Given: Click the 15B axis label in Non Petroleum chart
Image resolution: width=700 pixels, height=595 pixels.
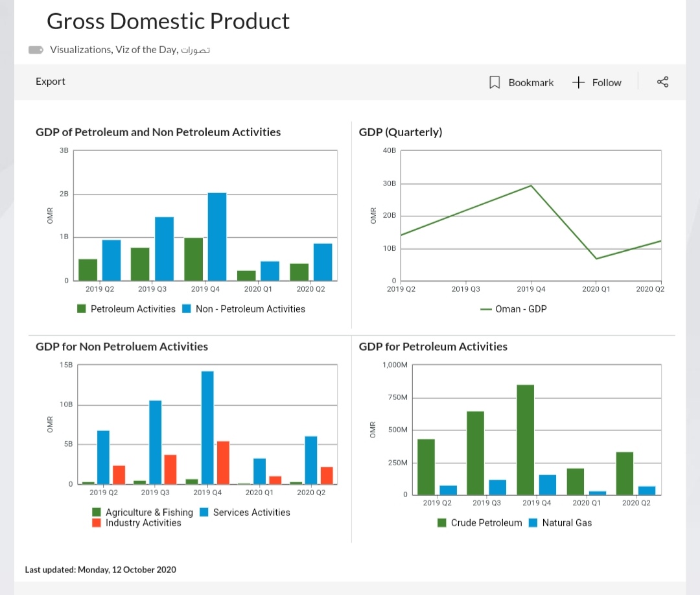Looking at the screenshot, I should click(x=66, y=365).
